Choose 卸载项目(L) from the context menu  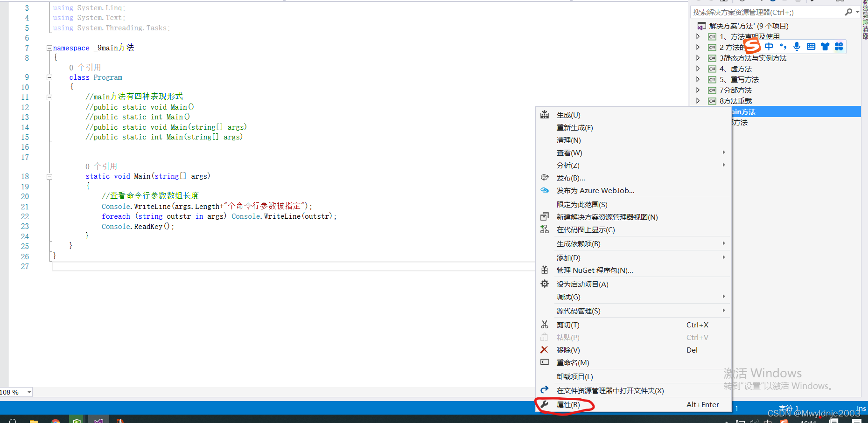coord(633,376)
